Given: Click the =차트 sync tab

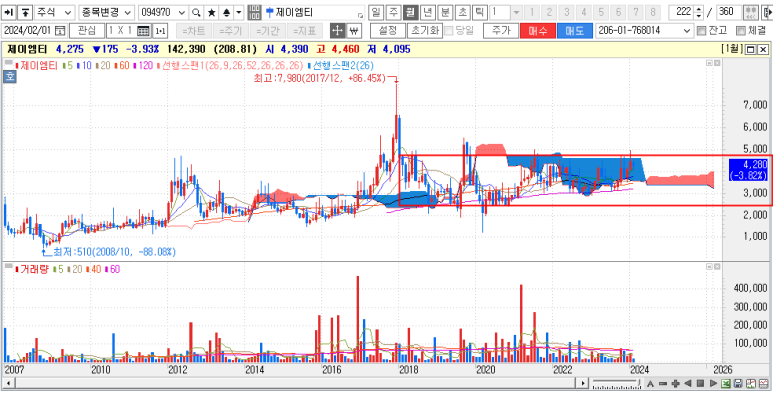Looking at the screenshot, I should [194, 31].
